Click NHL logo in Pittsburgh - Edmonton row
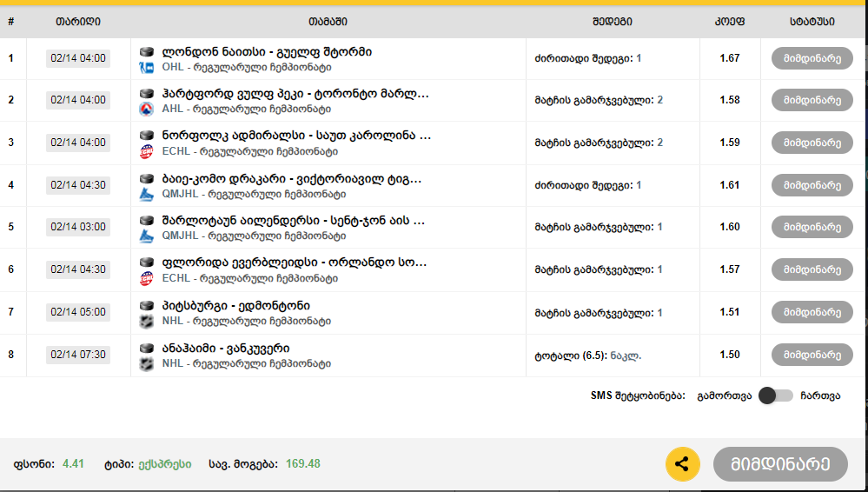868x492 pixels. 146,322
